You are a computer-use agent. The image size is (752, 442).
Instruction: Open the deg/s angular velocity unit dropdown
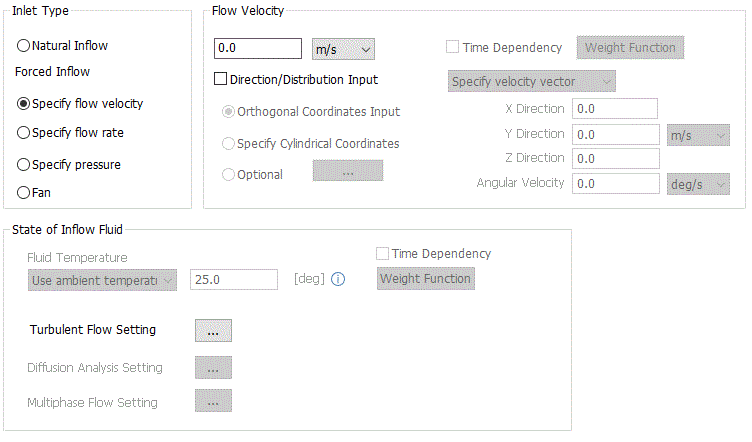point(698,183)
